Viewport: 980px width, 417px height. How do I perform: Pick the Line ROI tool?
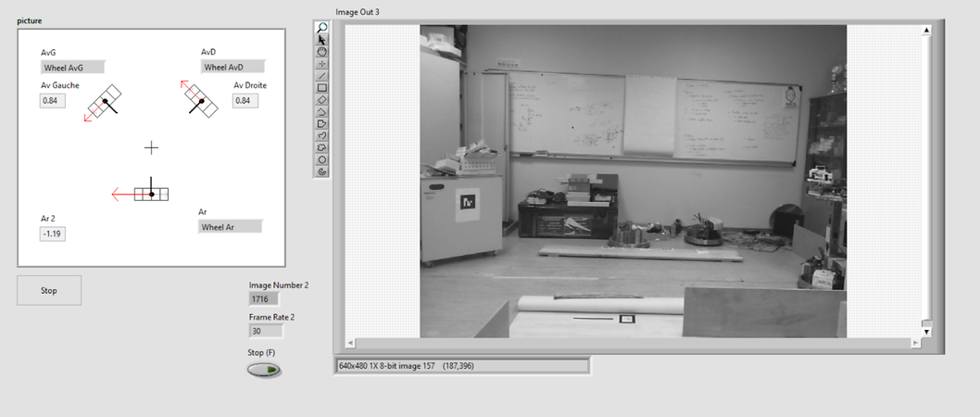click(x=322, y=76)
